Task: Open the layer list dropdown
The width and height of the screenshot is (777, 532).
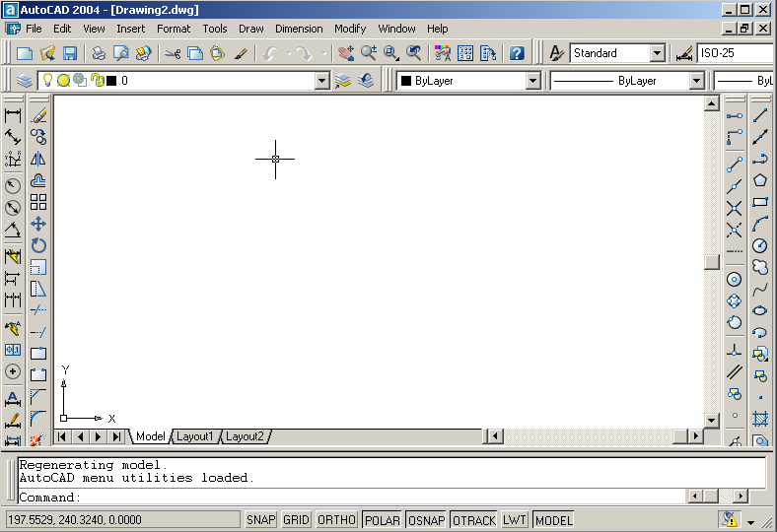Action: coord(322,80)
